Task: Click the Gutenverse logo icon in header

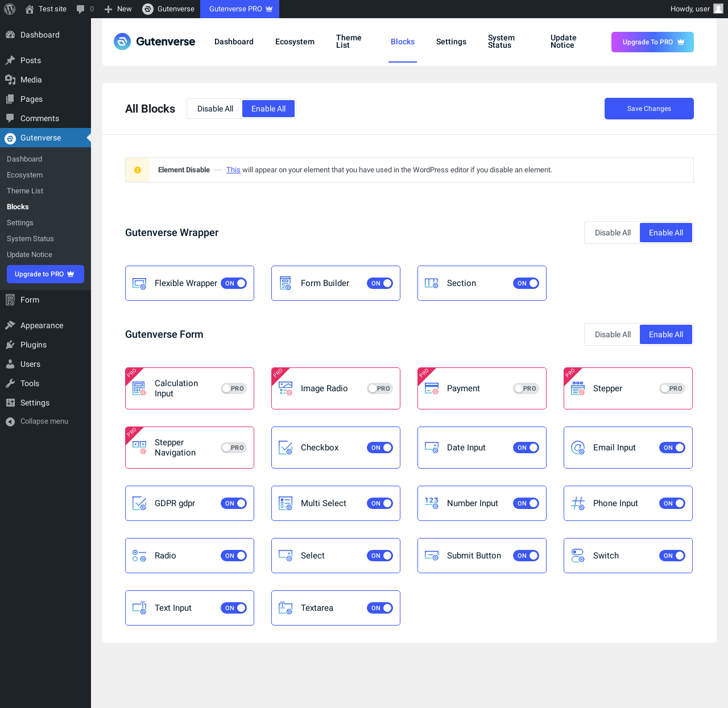Action: point(122,42)
